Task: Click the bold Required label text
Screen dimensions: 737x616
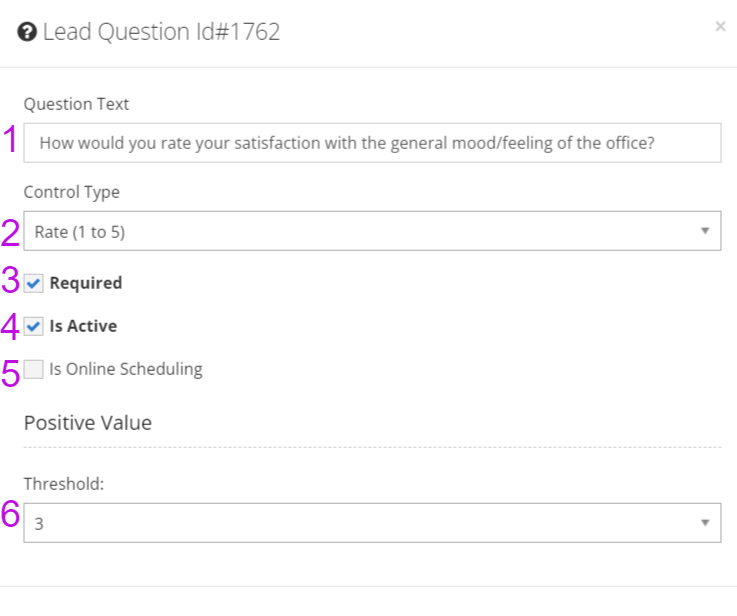Action: click(86, 283)
